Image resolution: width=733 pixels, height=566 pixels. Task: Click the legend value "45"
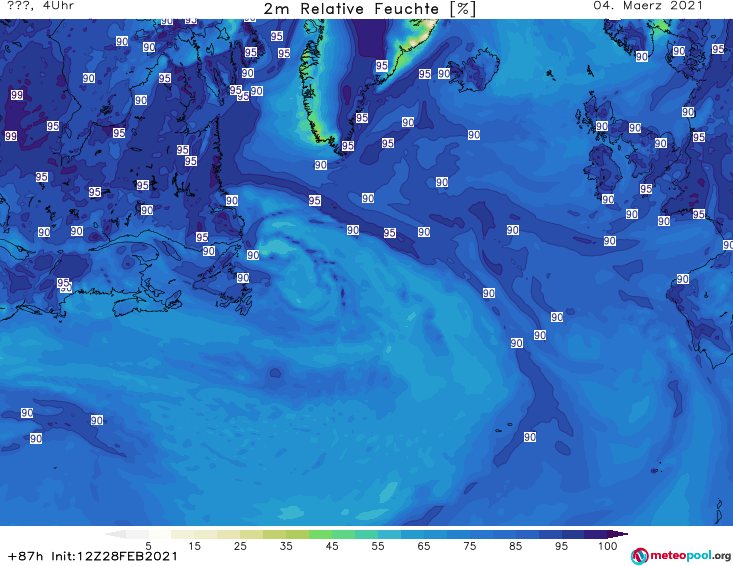pos(332,546)
